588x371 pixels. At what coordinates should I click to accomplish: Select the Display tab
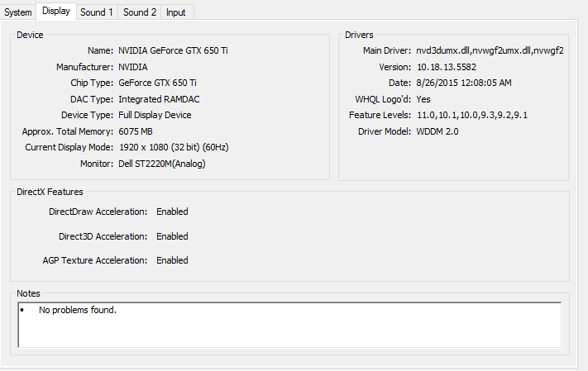56,11
